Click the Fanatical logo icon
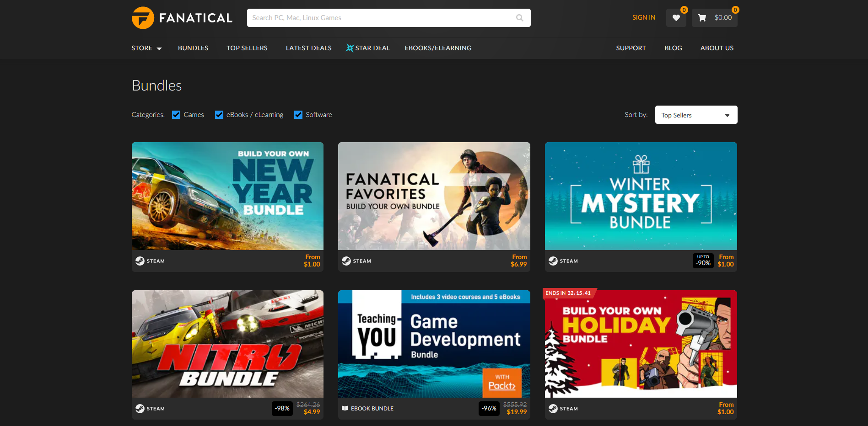Screen dimensions: 868x426 143,18
